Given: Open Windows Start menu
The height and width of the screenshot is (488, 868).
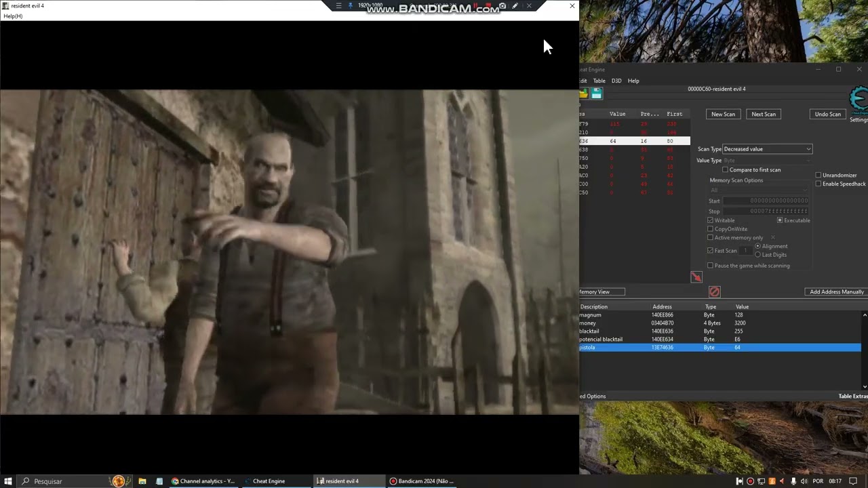Looking at the screenshot, I should (x=8, y=481).
